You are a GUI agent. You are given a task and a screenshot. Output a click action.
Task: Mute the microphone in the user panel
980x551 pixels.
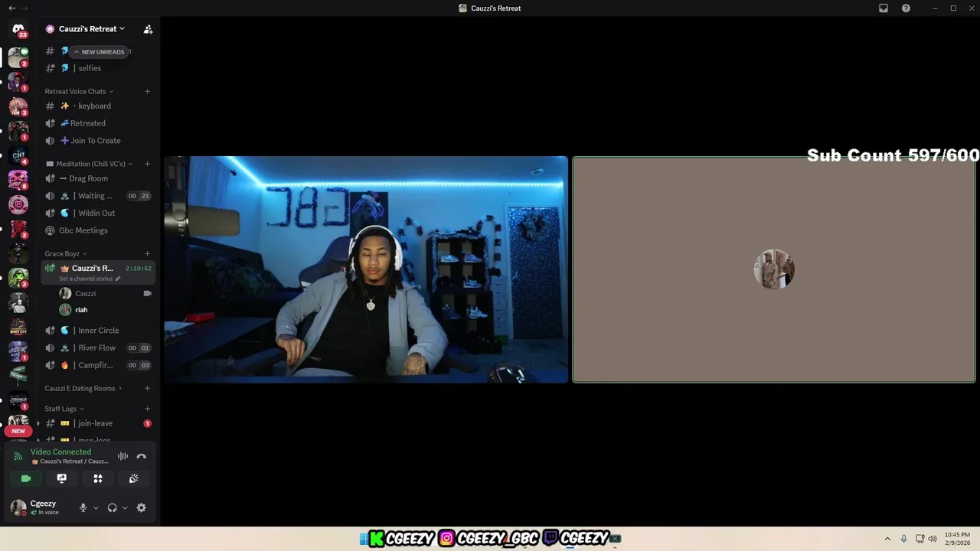[x=83, y=507]
